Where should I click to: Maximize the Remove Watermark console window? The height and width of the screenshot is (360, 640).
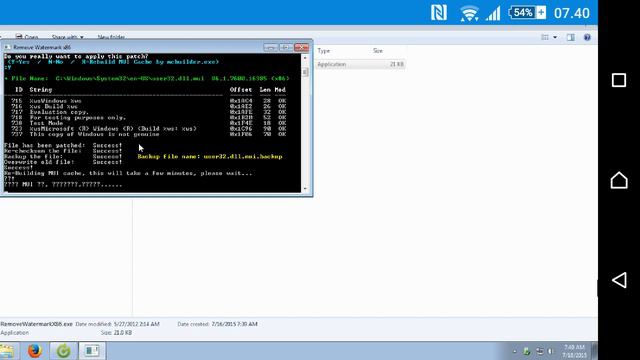pyautogui.click(x=286, y=47)
